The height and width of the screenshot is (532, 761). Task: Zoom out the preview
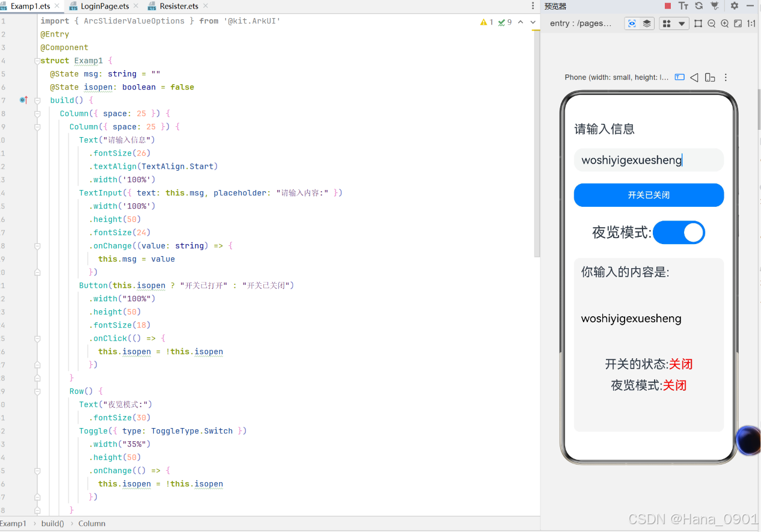pyautogui.click(x=711, y=23)
